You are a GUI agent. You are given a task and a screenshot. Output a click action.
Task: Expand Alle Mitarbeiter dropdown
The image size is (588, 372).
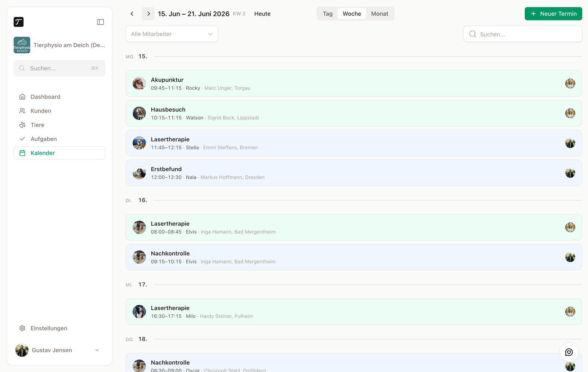[x=172, y=34]
